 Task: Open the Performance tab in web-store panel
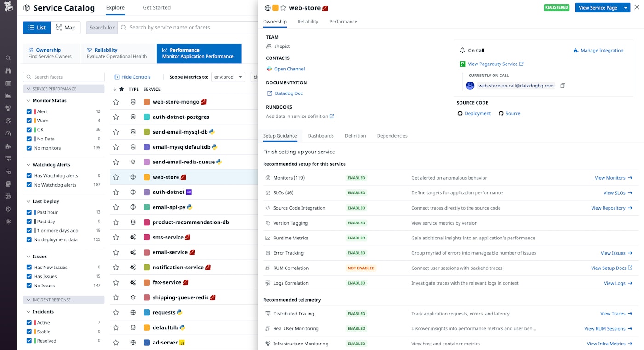[x=343, y=22]
